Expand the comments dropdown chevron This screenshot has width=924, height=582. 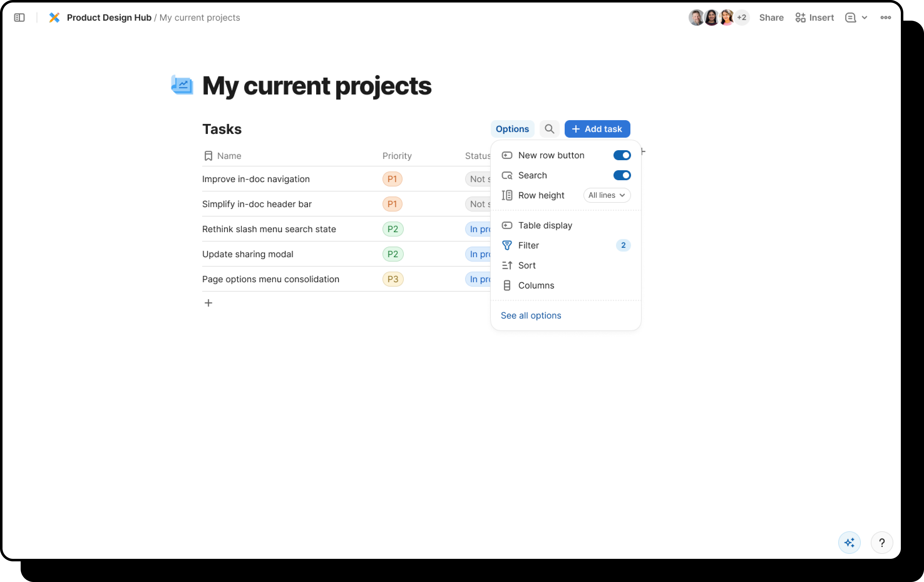(x=865, y=18)
